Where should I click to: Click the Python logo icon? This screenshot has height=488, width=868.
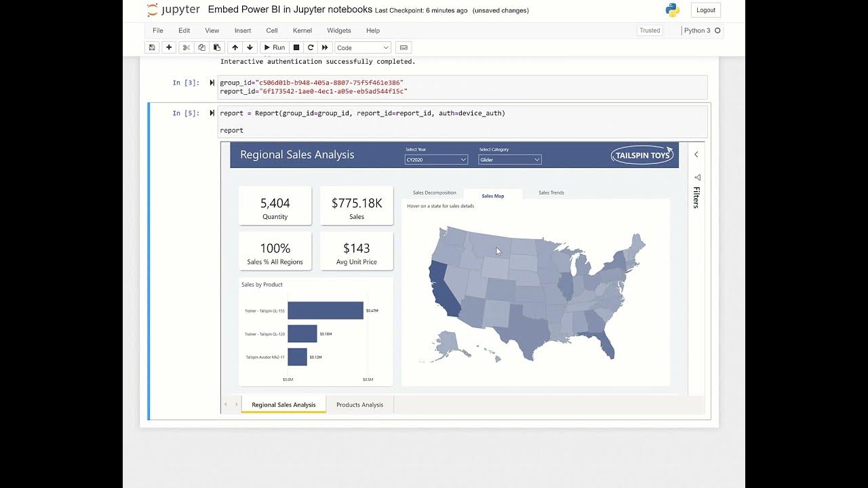tap(672, 10)
